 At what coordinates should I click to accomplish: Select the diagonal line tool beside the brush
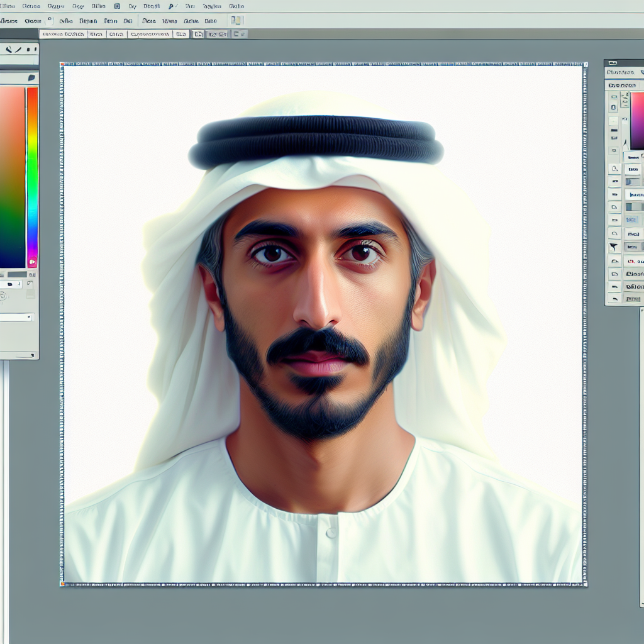[x=18, y=50]
